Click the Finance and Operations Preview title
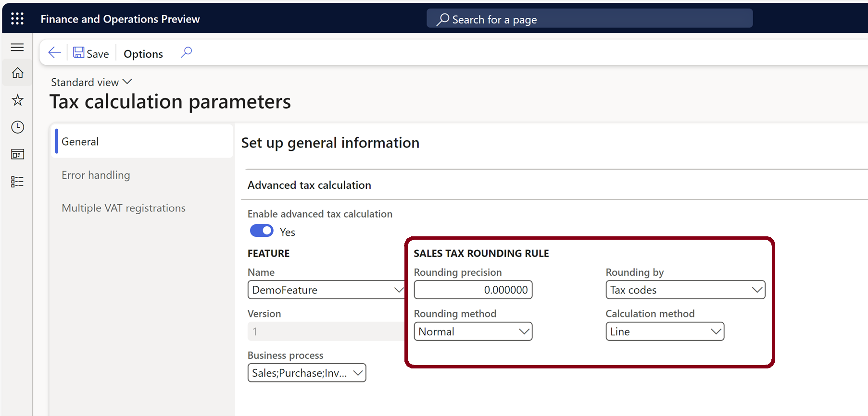 pos(120,19)
